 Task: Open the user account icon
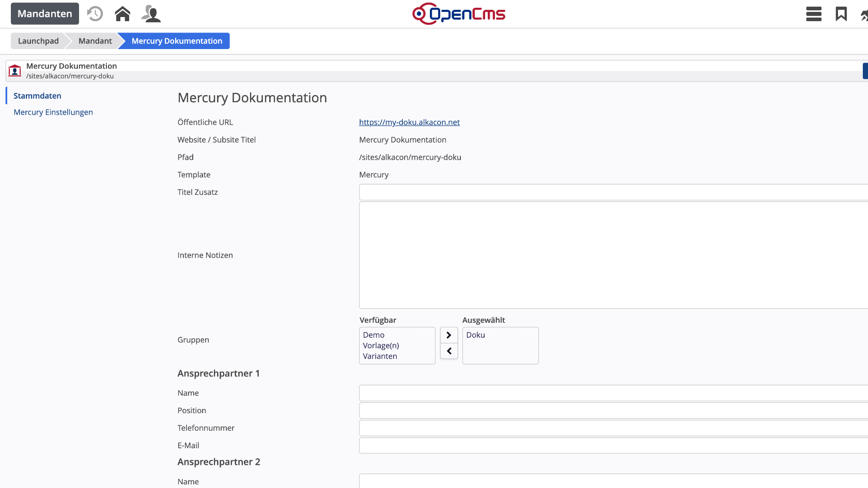pos(151,14)
